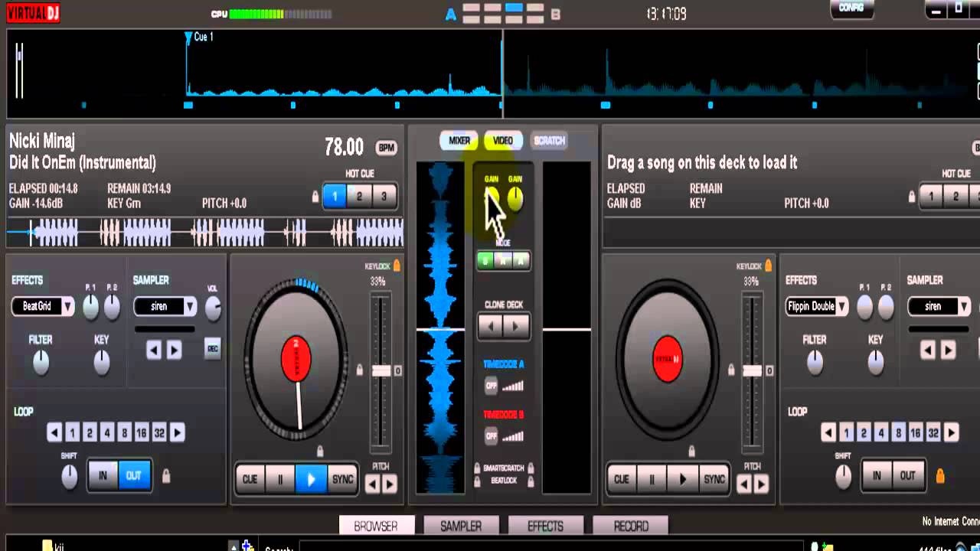
Task: Expand Flippin Double effects dropdown
Action: coord(841,307)
